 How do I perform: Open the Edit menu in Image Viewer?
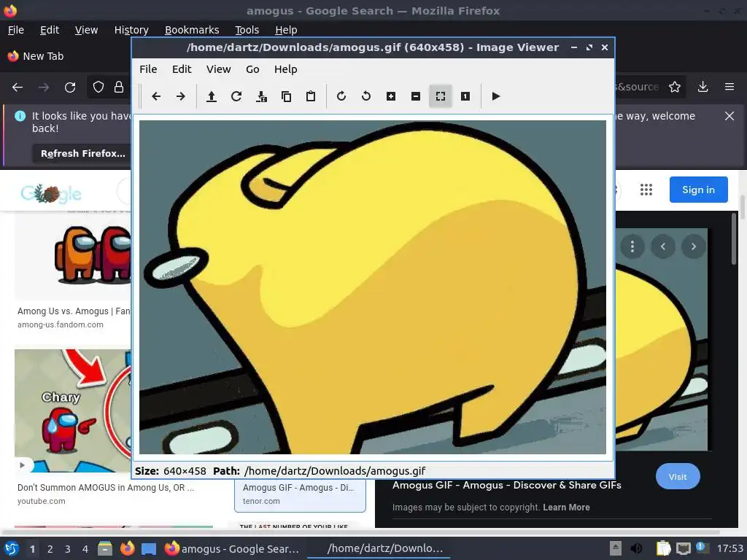pyautogui.click(x=182, y=69)
